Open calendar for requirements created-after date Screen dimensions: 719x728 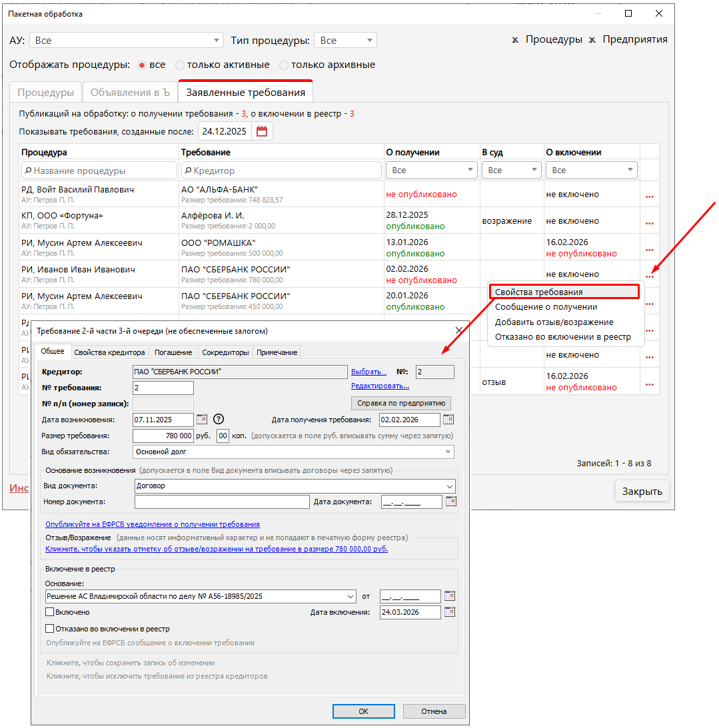(262, 131)
